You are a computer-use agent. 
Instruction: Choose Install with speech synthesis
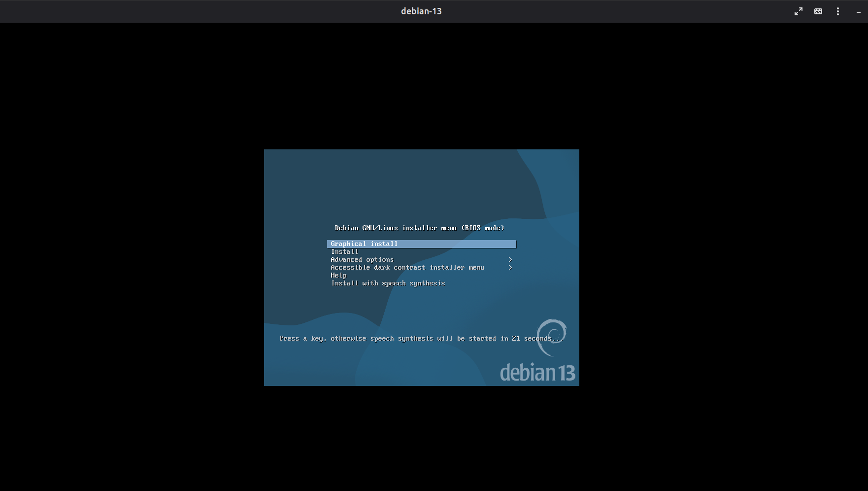coord(388,283)
